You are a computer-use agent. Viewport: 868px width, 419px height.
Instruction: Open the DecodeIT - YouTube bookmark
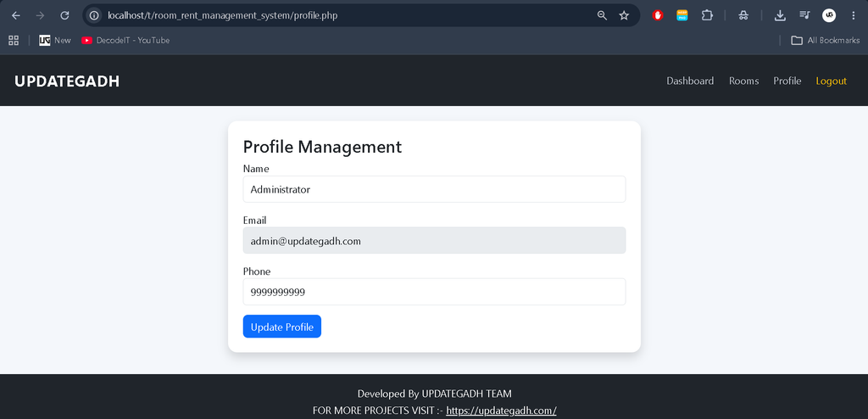(x=125, y=41)
